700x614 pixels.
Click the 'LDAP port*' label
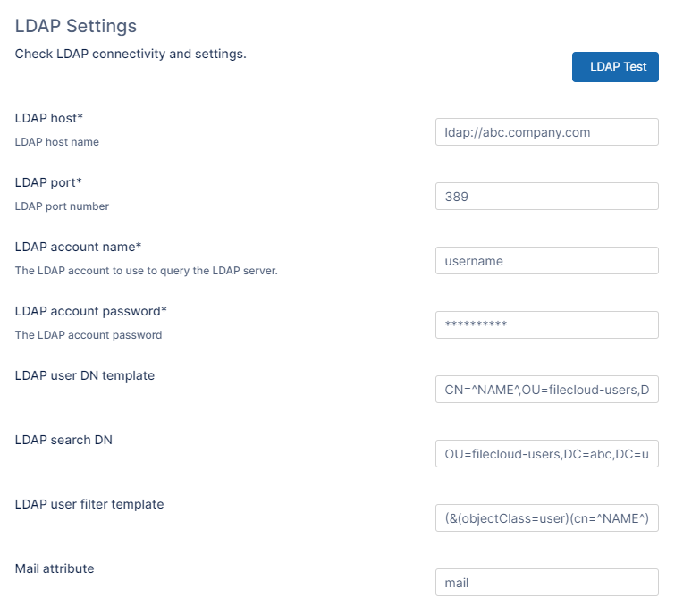(x=48, y=182)
